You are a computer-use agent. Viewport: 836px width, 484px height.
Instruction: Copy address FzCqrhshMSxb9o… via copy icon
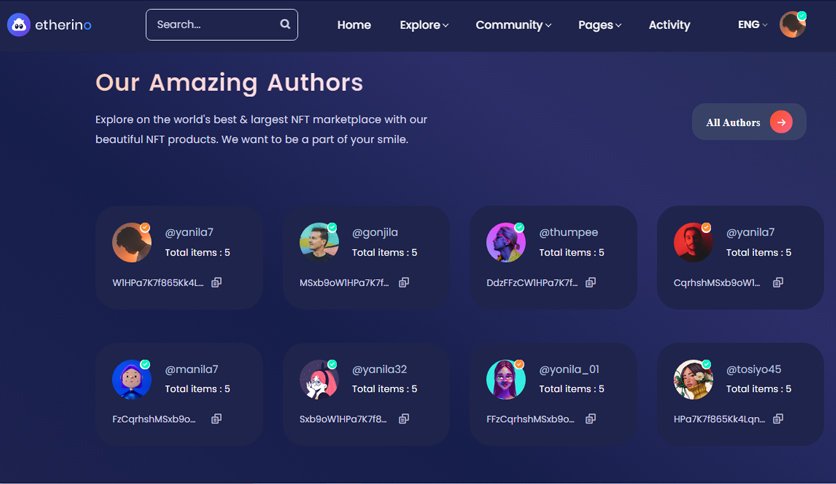point(216,418)
